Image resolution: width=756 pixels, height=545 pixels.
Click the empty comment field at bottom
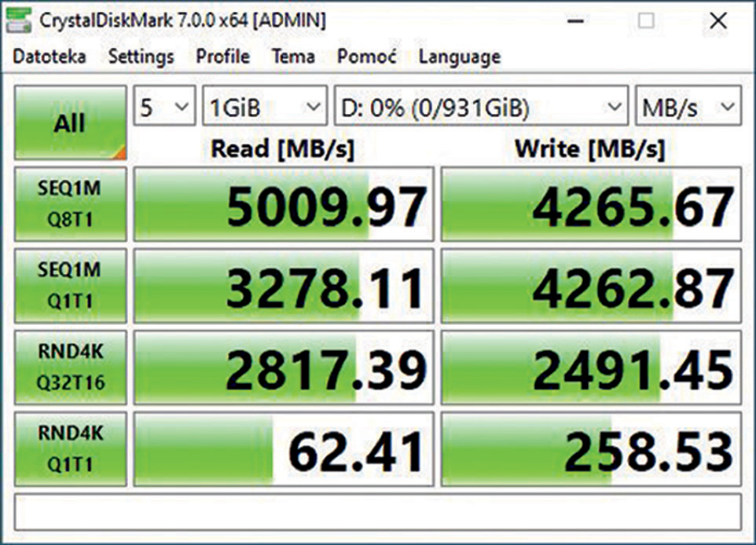click(378, 512)
